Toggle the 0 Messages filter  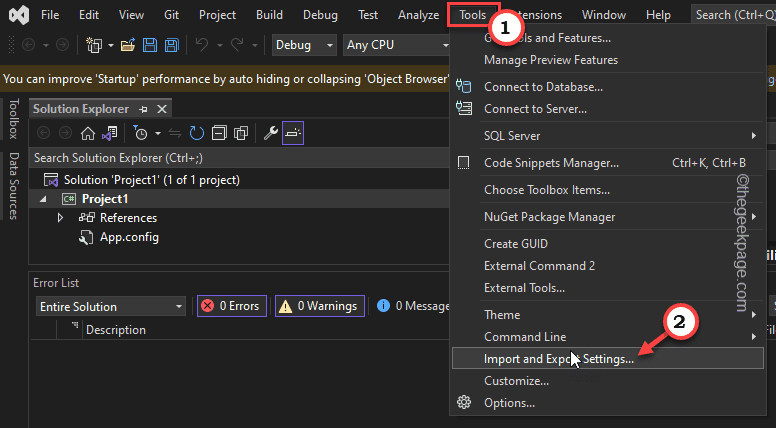point(413,306)
